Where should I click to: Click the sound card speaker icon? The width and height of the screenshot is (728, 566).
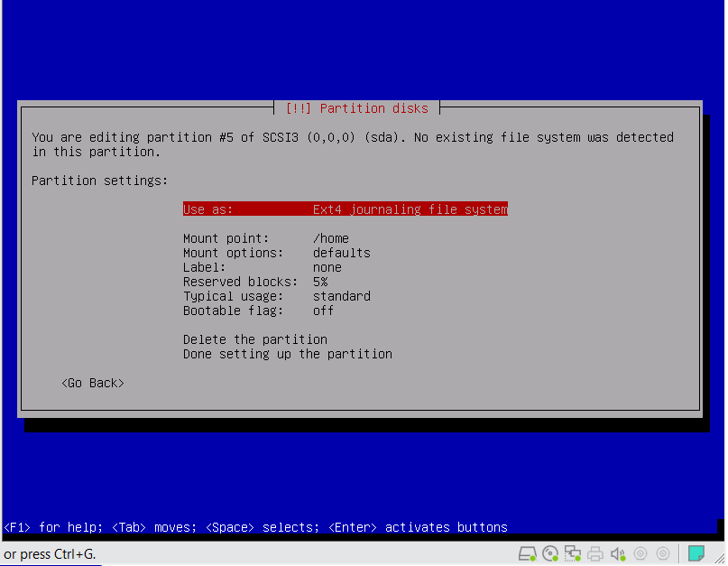point(618,553)
